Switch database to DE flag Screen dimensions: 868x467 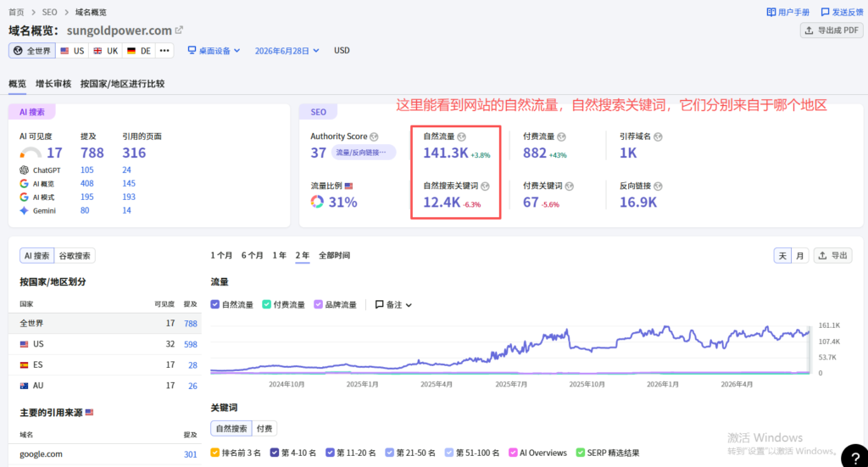[139, 50]
